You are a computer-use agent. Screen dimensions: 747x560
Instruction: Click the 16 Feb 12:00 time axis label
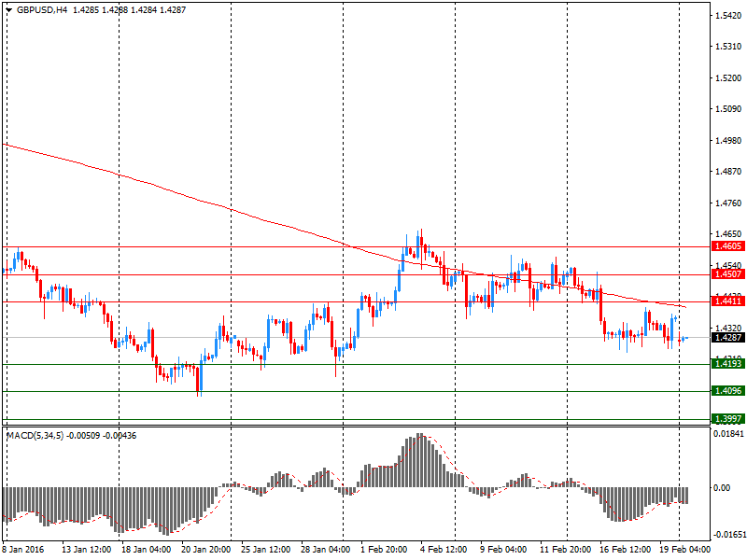coord(625,550)
